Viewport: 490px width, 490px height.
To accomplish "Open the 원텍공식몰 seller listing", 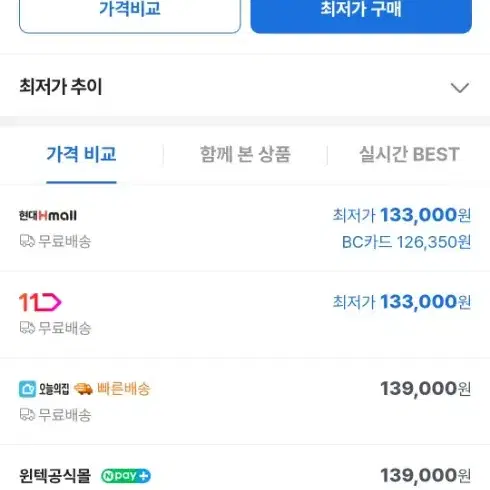I will pyautogui.click(x=245, y=475).
